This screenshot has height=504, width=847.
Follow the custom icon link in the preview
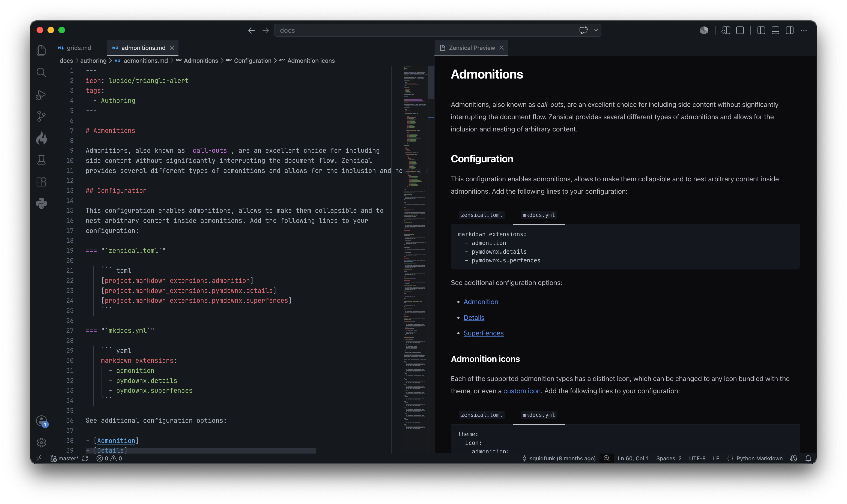522,391
